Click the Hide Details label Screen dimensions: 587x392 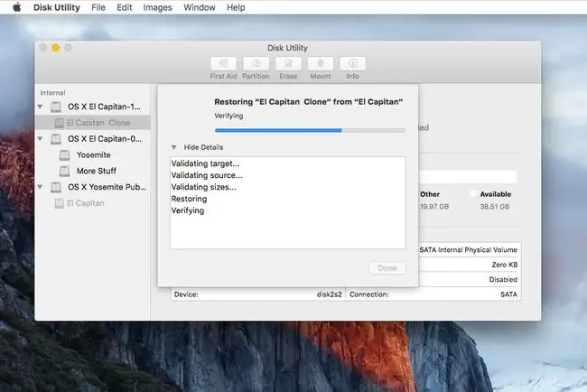click(203, 147)
